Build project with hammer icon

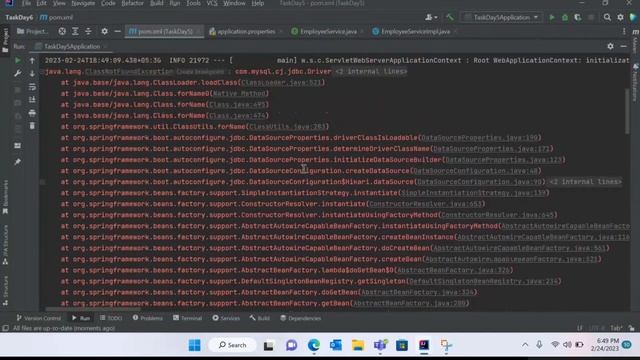pyautogui.click(x=449, y=18)
